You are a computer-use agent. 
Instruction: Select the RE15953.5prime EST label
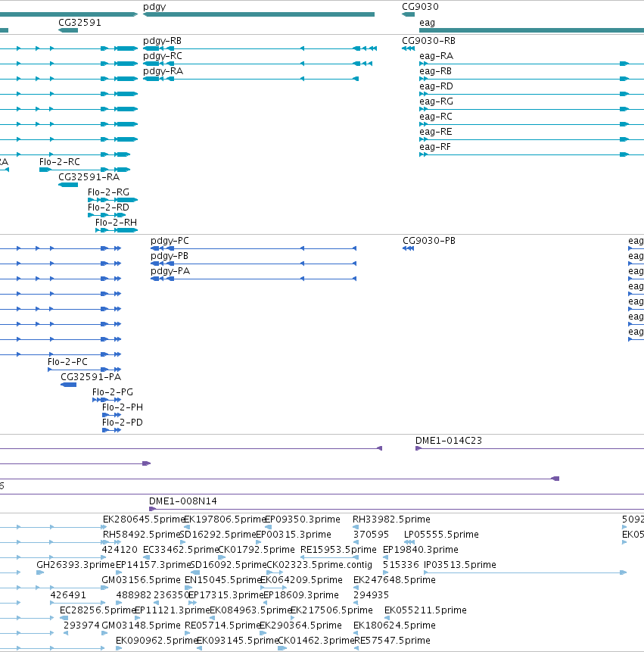(x=338, y=550)
